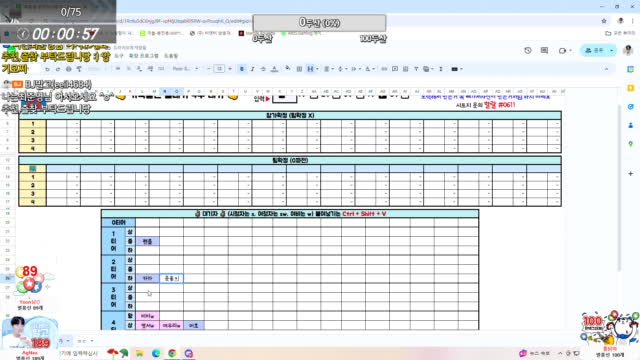Image resolution: width=640 pixels, height=360 pixels.
Task: Open the comments panel icon
Action: pyautogui.click(x=544, y=50)
